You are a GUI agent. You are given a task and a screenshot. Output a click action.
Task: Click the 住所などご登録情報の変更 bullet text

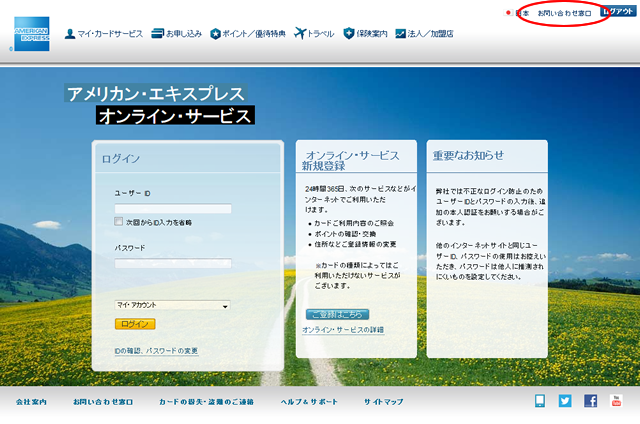[x=355, y=244]
